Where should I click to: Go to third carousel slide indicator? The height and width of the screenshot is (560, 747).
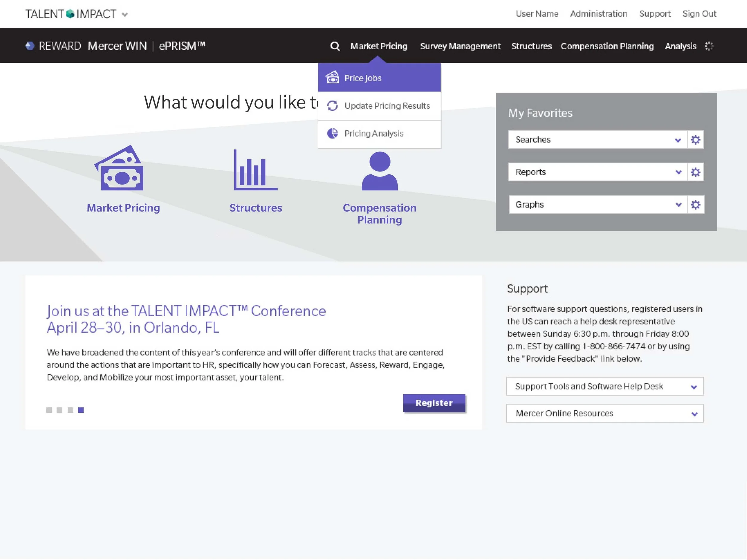pyautogui.click(x=70, y=410)
